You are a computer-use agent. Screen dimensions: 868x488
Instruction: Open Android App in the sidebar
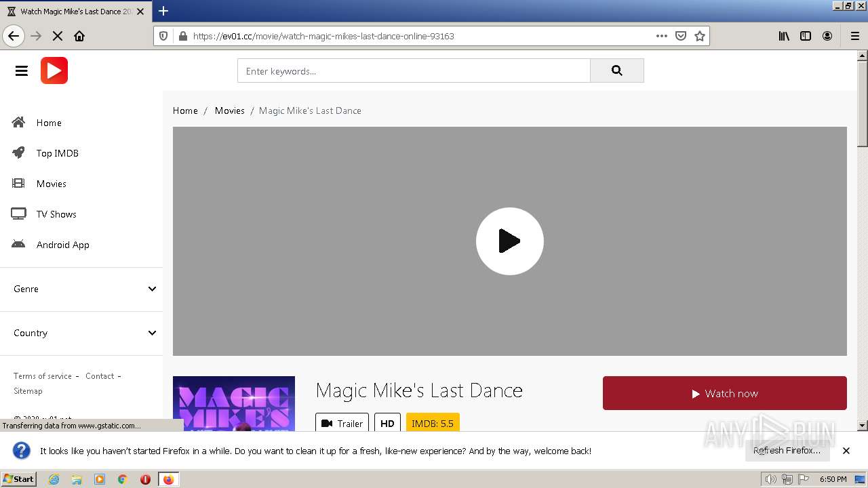coord(63,245)
